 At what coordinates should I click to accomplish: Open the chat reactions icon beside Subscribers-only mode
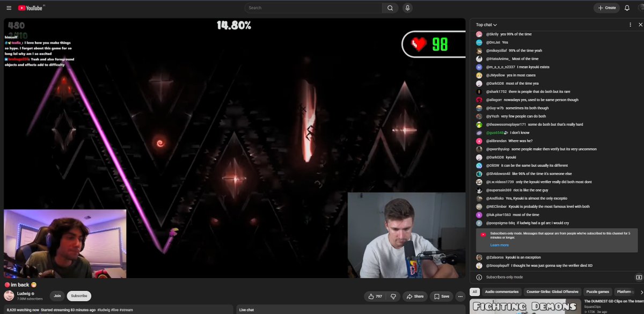point(639,277)
